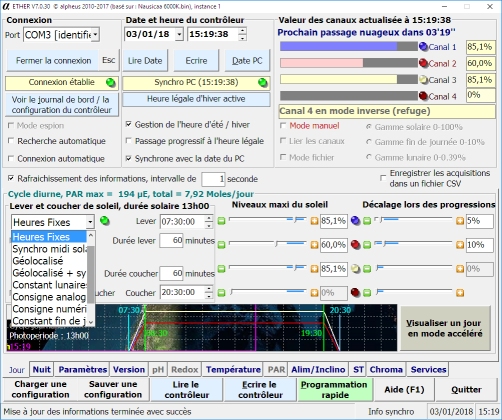The width and height of the screenshot is (502, 420).
Task: Select Synchro midi solaire in the list
Action: click(49, 249)
